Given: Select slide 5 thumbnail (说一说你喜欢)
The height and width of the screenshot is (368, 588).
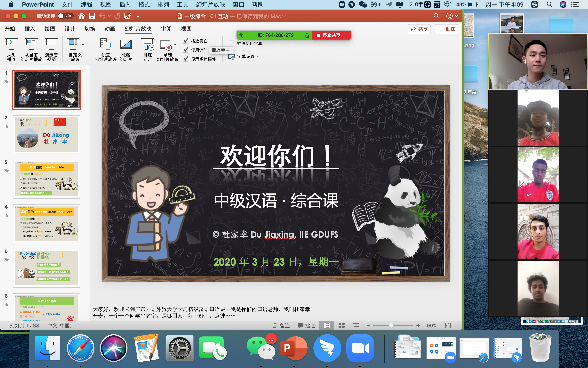Looking at the screenshot, I should pos(47,268).
